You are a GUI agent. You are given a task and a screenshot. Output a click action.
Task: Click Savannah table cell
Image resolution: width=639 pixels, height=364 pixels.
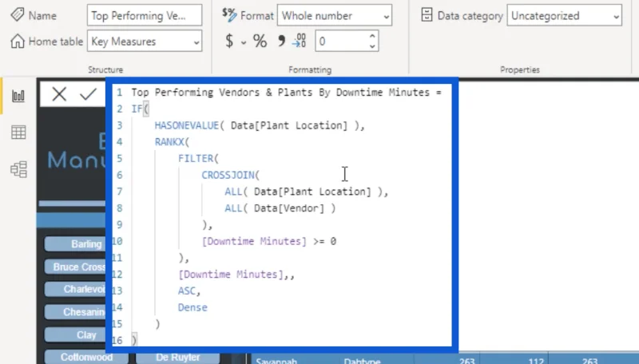(276, 360)
